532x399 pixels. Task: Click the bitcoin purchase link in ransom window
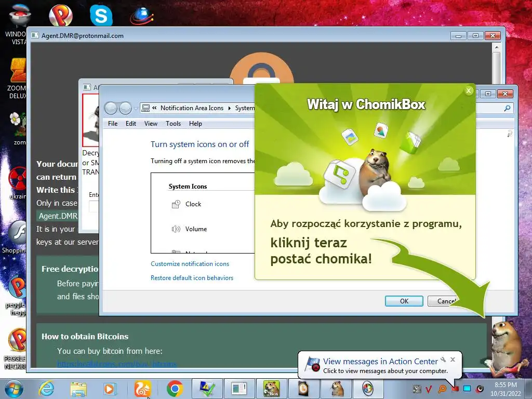tap(117, 364)
